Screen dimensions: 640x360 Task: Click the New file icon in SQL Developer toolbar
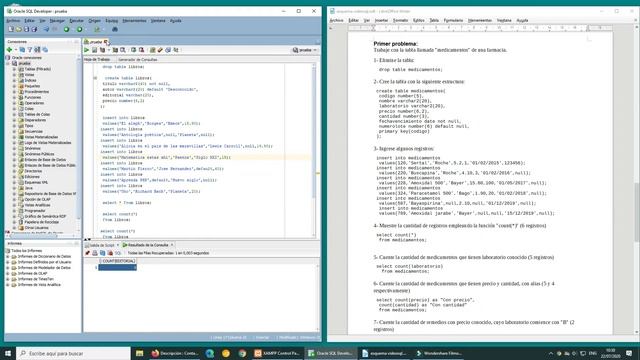11,29
